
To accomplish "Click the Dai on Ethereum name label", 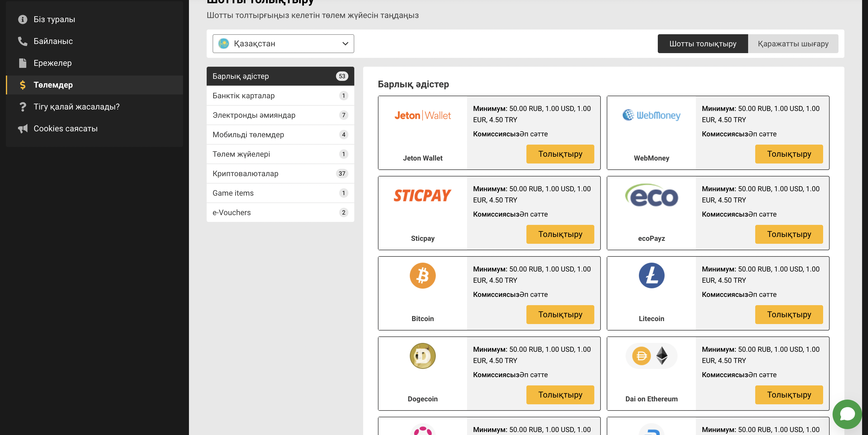I will 651,399.
